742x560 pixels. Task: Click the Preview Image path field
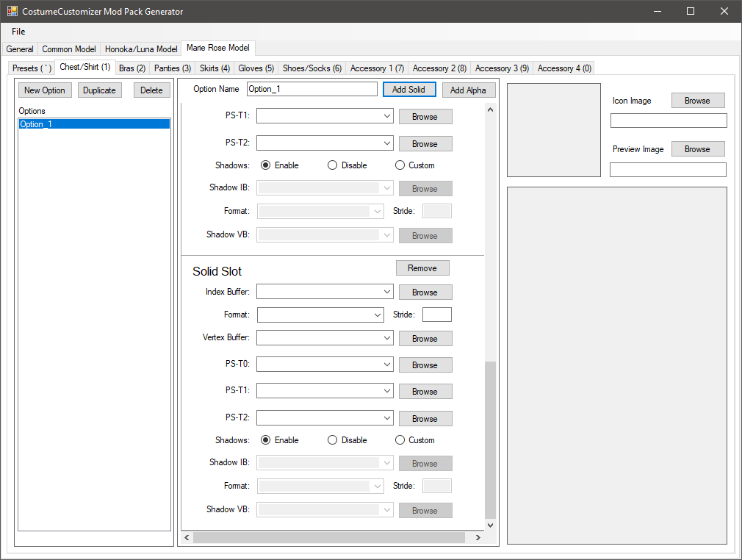(x=669, y=170)
